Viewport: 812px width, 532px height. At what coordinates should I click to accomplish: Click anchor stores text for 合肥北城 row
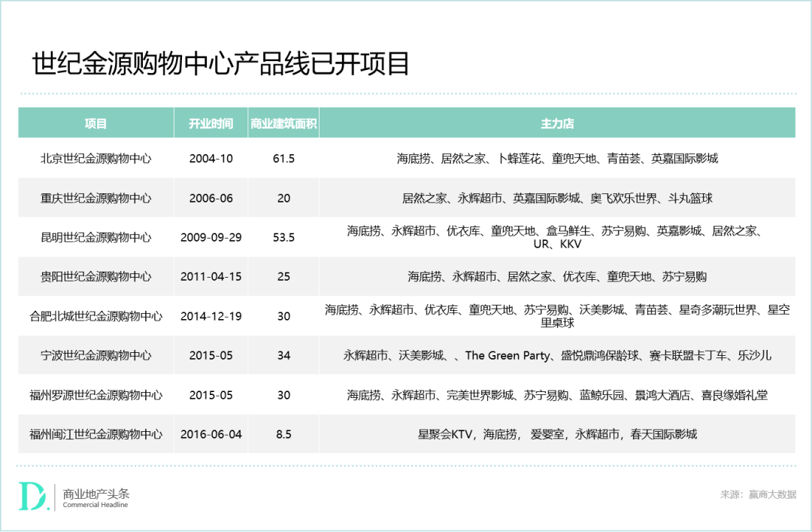(557, 316)
